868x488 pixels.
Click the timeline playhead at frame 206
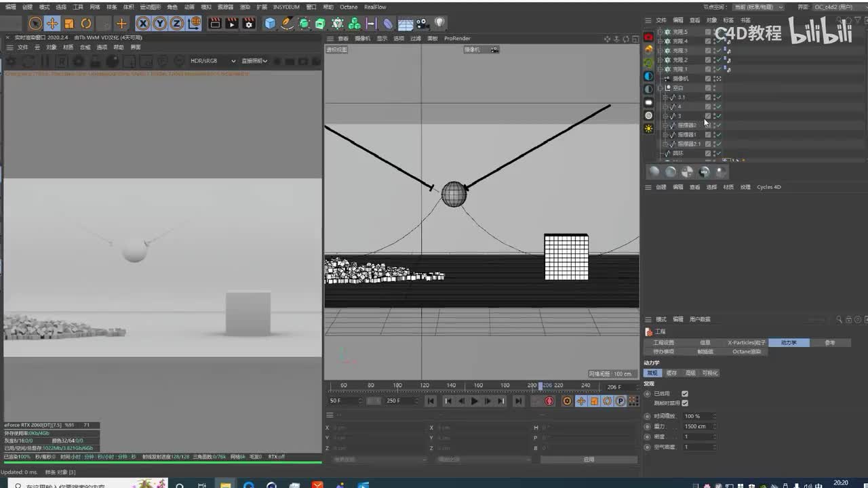pyautogui.click(x=540, y=386)
